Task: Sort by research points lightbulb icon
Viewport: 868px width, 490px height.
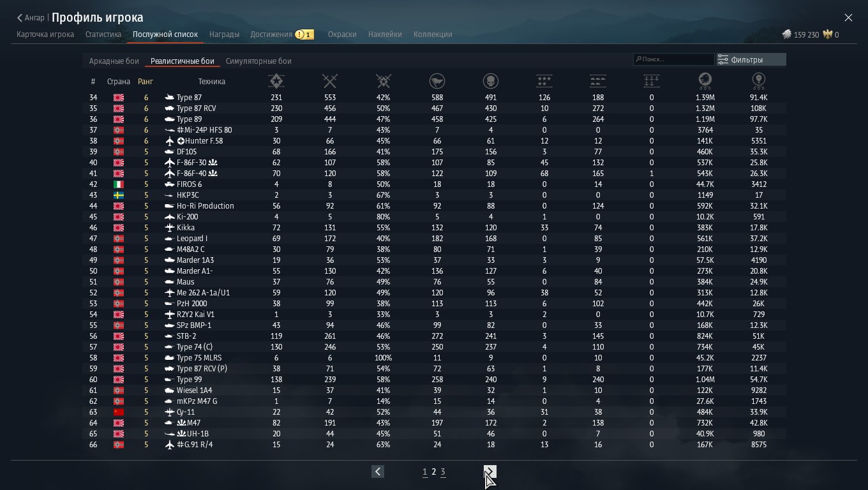Action: click(x=759, y=81)
